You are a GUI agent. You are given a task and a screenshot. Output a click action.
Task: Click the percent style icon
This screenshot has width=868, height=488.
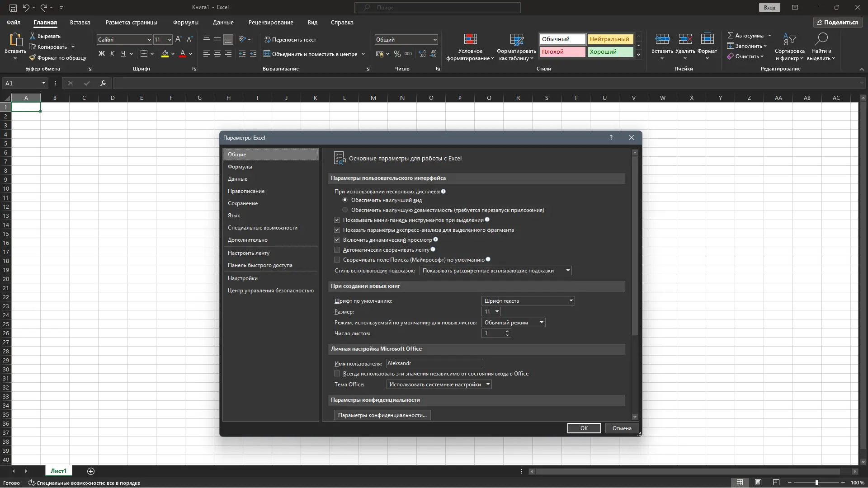tap(397, 54)
